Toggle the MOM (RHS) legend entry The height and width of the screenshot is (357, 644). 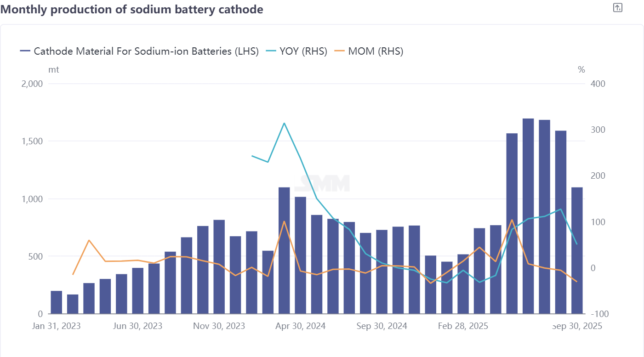376,51
